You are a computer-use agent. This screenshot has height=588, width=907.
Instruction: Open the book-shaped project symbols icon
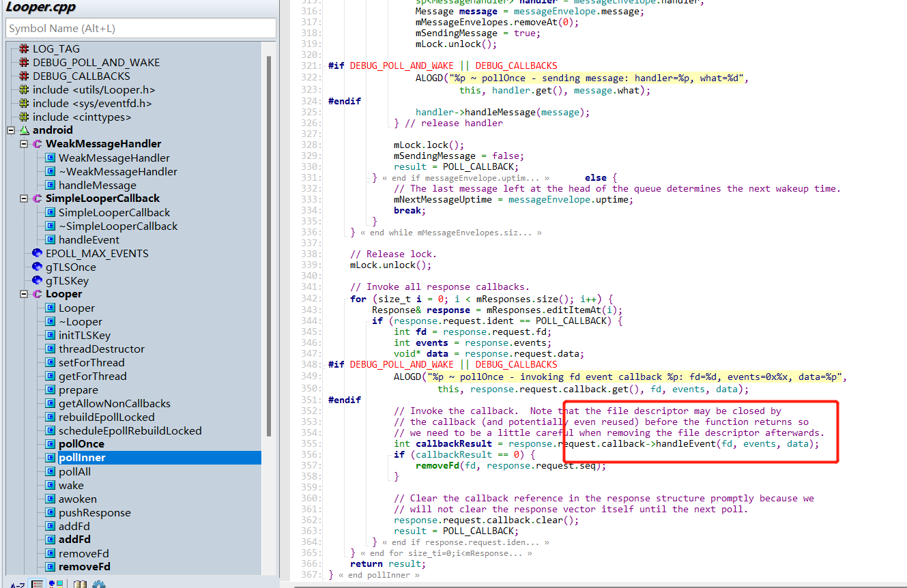81,584
